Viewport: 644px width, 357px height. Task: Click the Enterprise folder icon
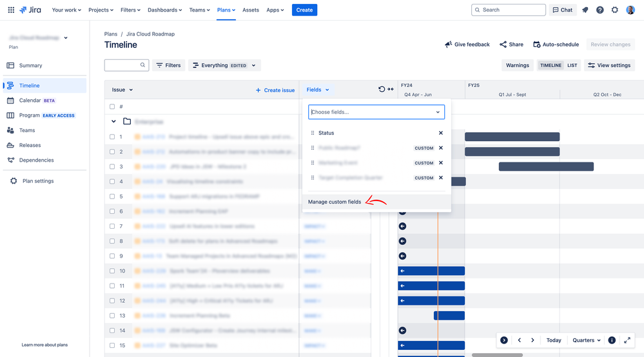[127, 121]
